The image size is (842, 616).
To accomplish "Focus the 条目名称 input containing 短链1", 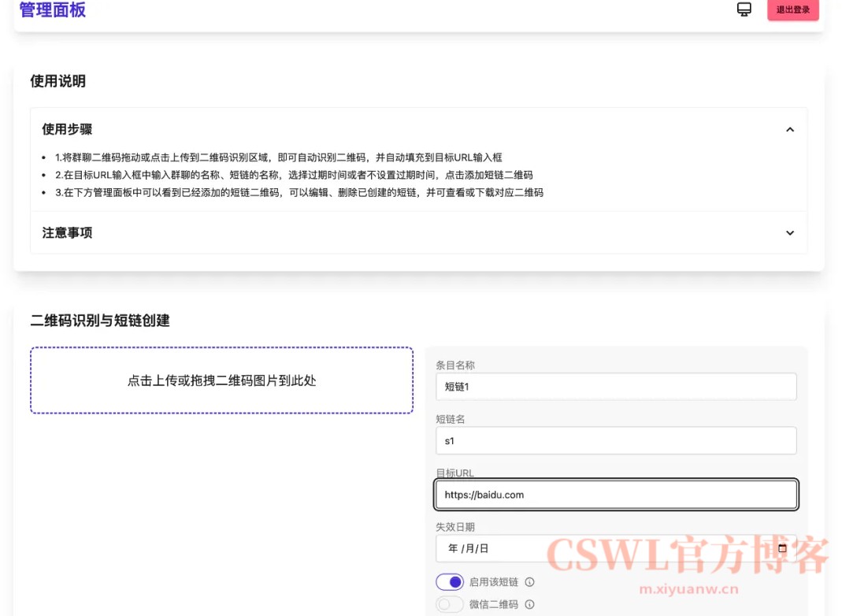I will [x=615, y=387].
